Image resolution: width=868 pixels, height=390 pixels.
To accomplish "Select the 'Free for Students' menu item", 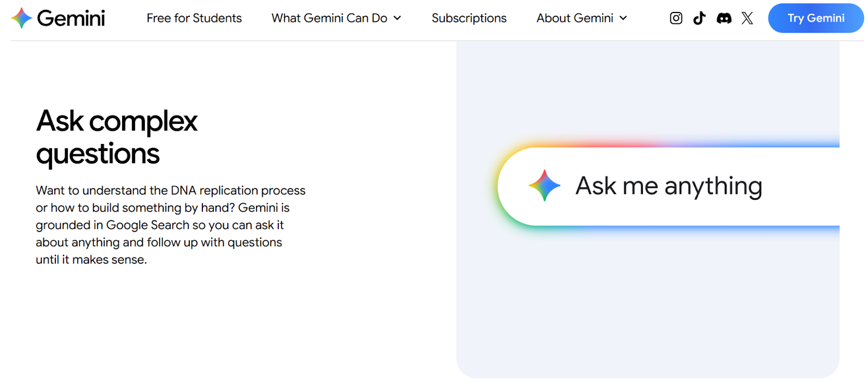I will tap(194, 18).
